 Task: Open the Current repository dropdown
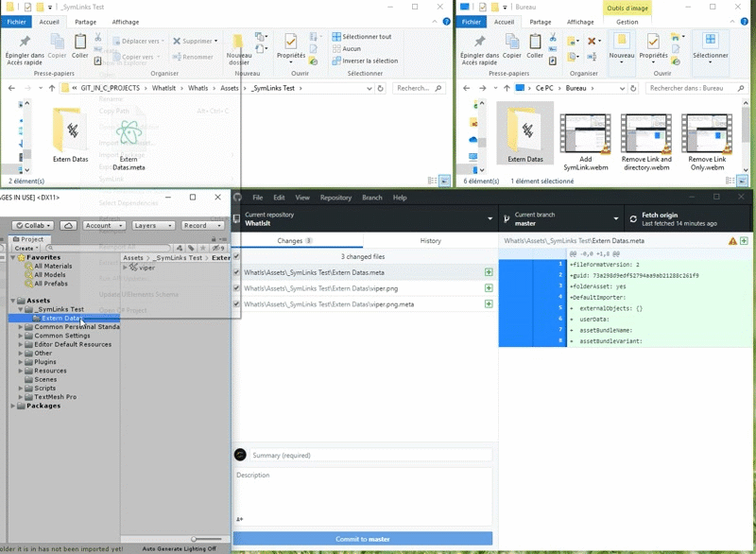coord(365,219)
